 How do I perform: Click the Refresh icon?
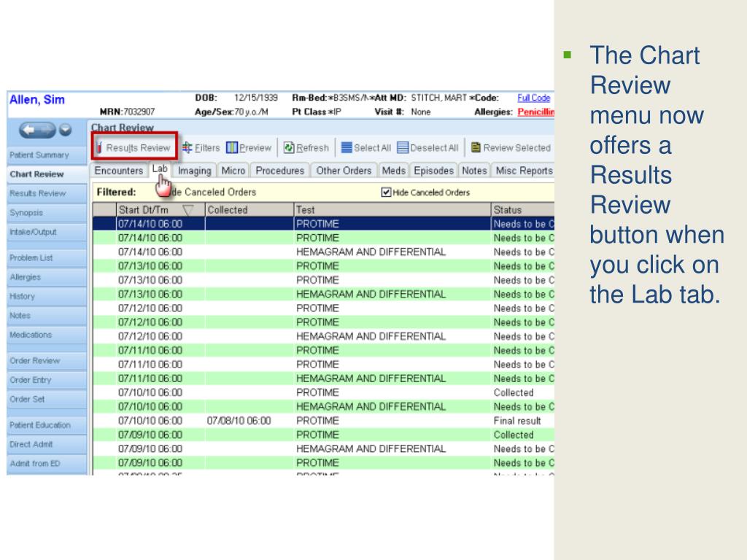(289, 147)
